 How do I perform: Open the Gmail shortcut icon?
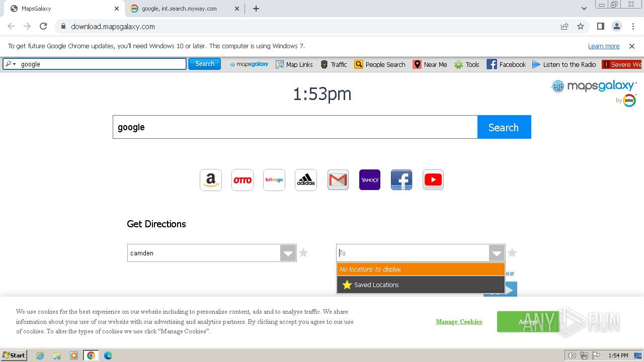pos(338,180)
